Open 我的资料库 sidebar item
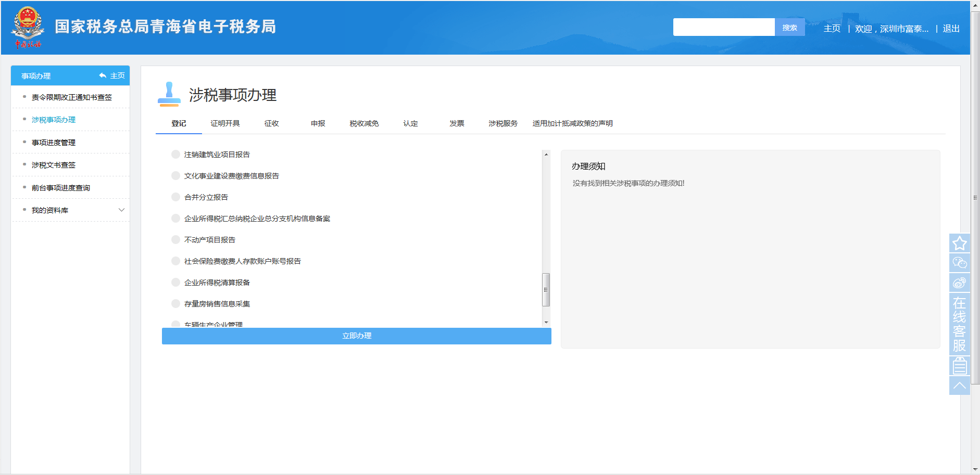The height and width of the screenshot is (475, 980). pos(50,210)
